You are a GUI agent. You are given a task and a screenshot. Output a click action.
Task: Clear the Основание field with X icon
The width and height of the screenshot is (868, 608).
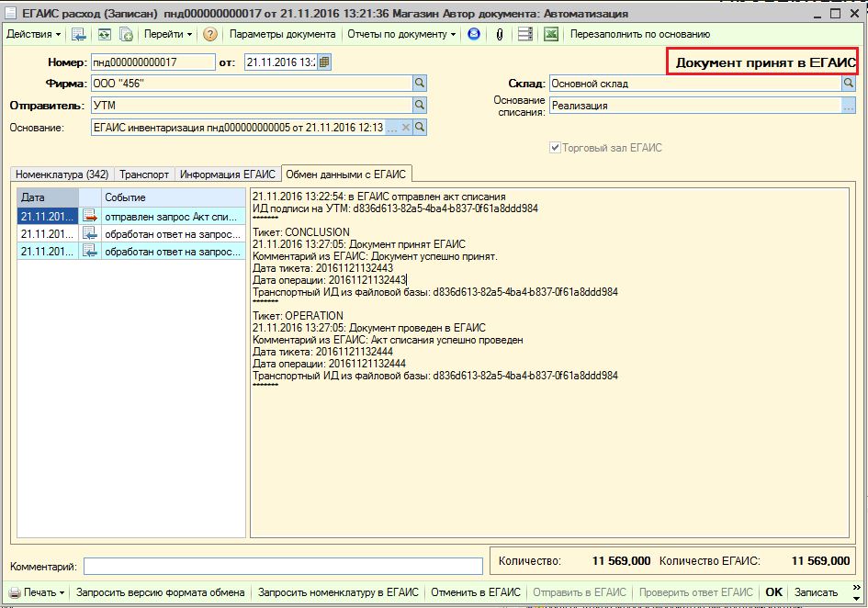coord(406,128)
